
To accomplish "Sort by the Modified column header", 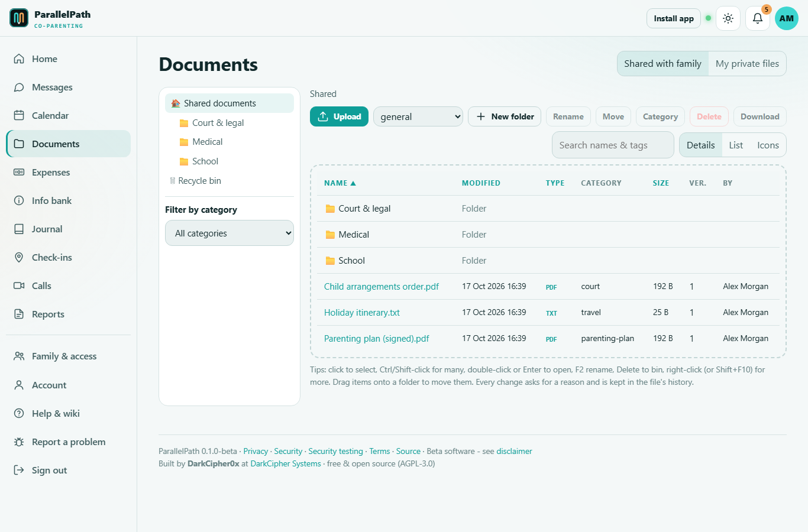I will tap(481, 183).
